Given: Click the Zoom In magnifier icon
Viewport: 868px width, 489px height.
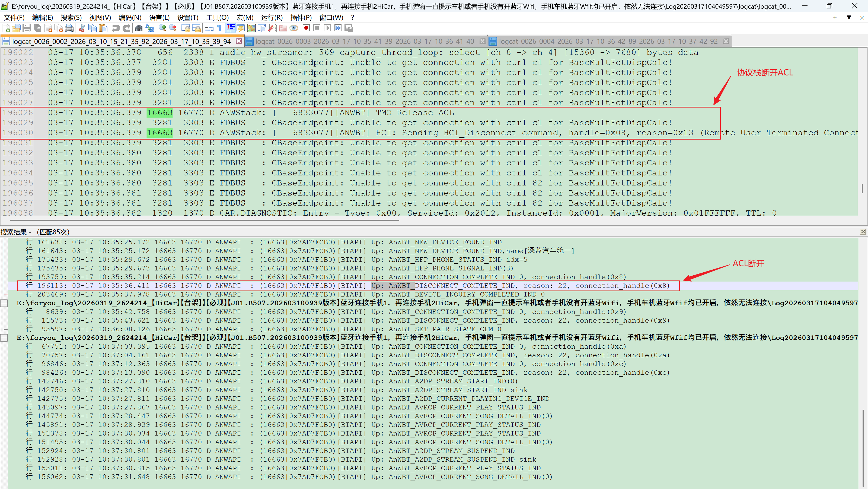Looking at the screenshot, I should point(162,28).
